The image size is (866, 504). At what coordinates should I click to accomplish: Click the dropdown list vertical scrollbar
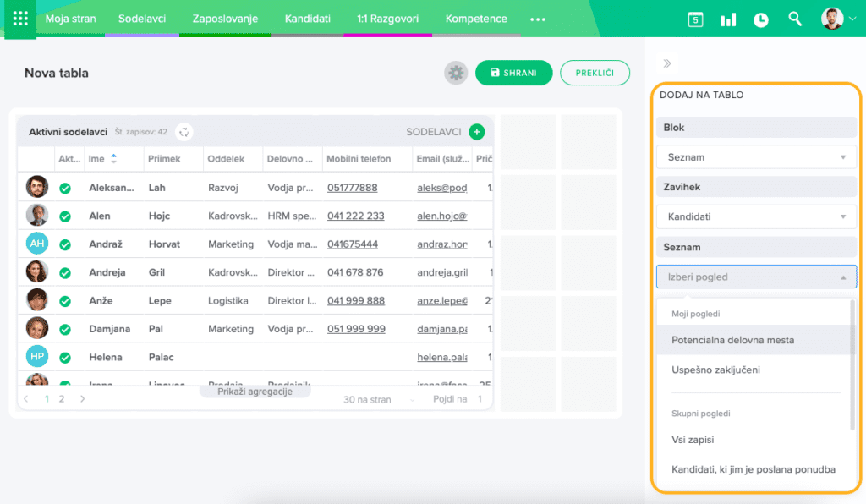pos(852,364)
